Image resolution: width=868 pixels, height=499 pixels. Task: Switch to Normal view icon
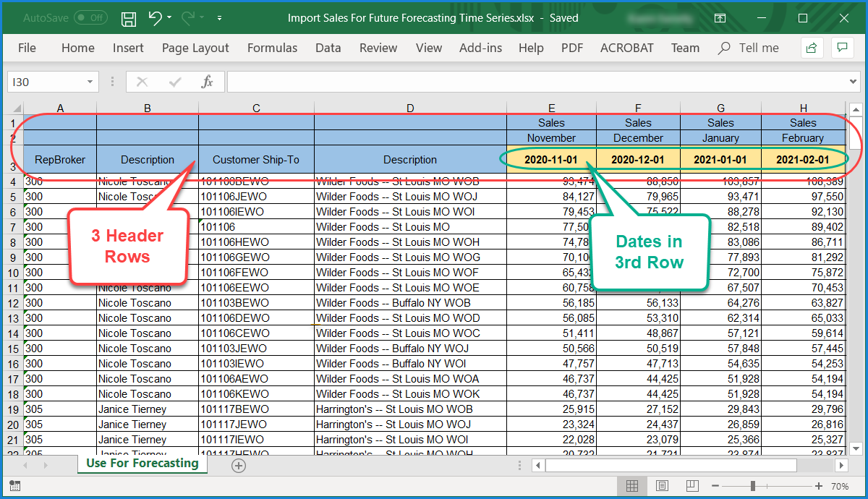point(631,486)
